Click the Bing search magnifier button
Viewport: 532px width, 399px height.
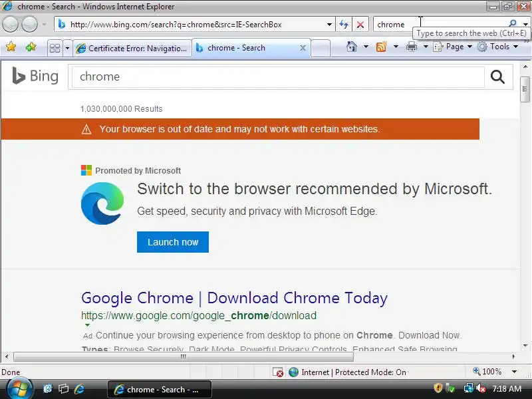(497, 77)
